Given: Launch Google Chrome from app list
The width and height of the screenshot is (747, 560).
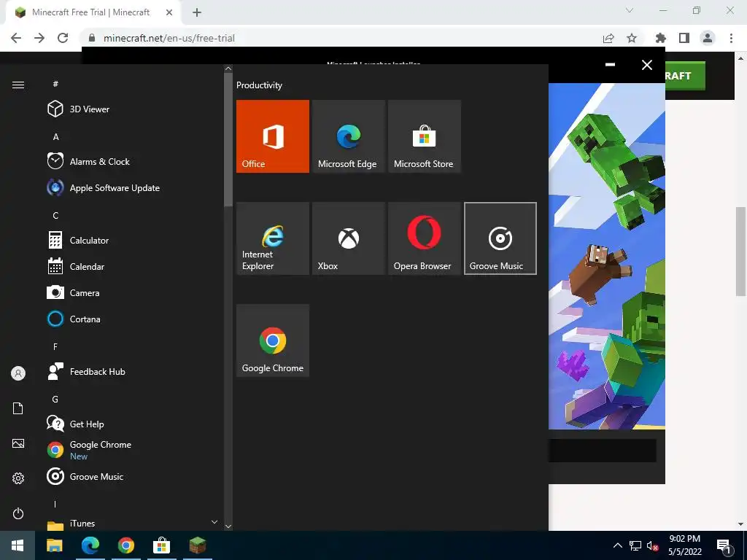Looking at the screenshot, I should coord(133,450).
